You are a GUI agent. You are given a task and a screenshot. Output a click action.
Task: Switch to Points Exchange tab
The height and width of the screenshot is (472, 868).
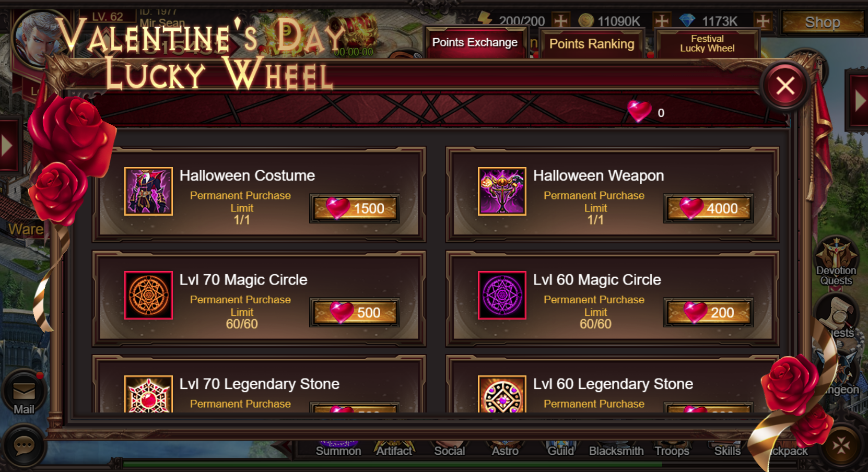click(475, 42)
